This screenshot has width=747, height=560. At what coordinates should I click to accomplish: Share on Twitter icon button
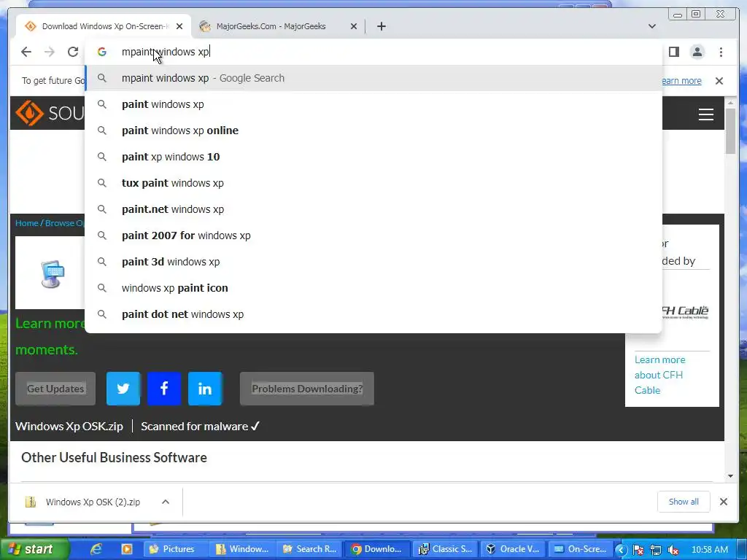coord(123,389)
